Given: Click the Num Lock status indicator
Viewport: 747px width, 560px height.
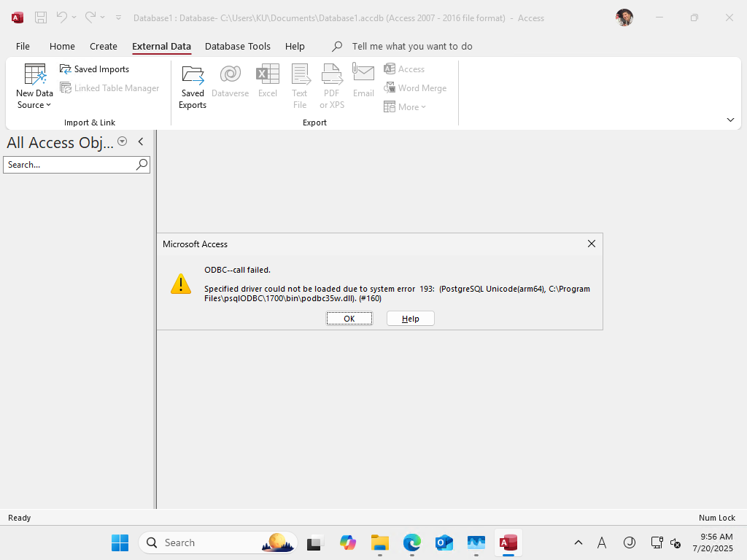Looking at the screenshot, I should [716, 518].
